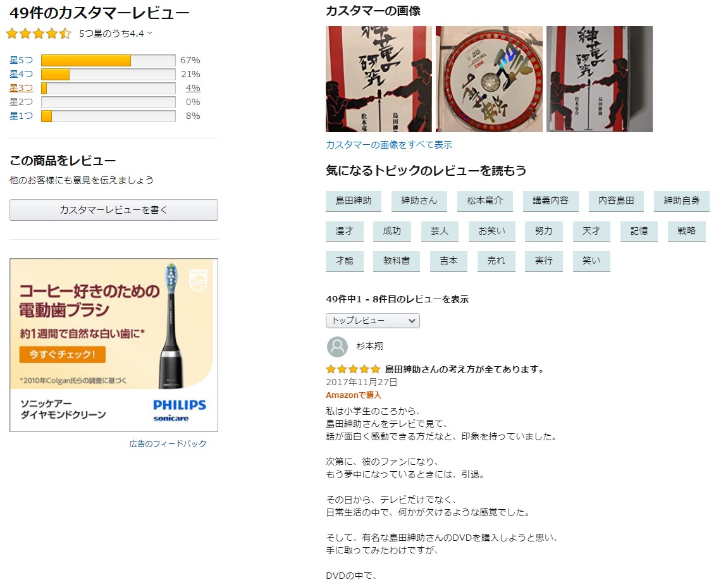Click the reviewer avatar icon for 杉本翔

tap(337, 347)
